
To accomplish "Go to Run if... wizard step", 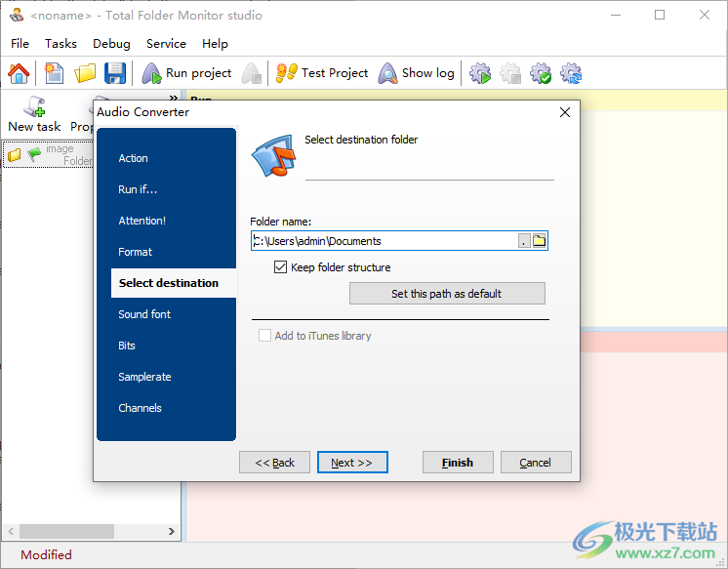I will (138, 189).
